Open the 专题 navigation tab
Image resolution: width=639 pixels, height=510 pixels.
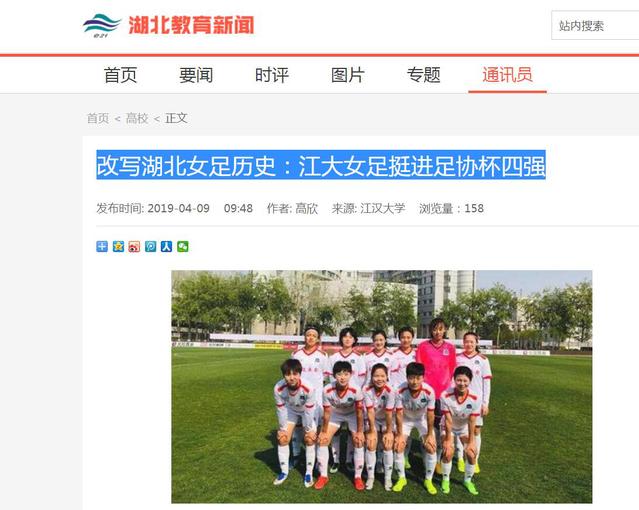(423, 75)
